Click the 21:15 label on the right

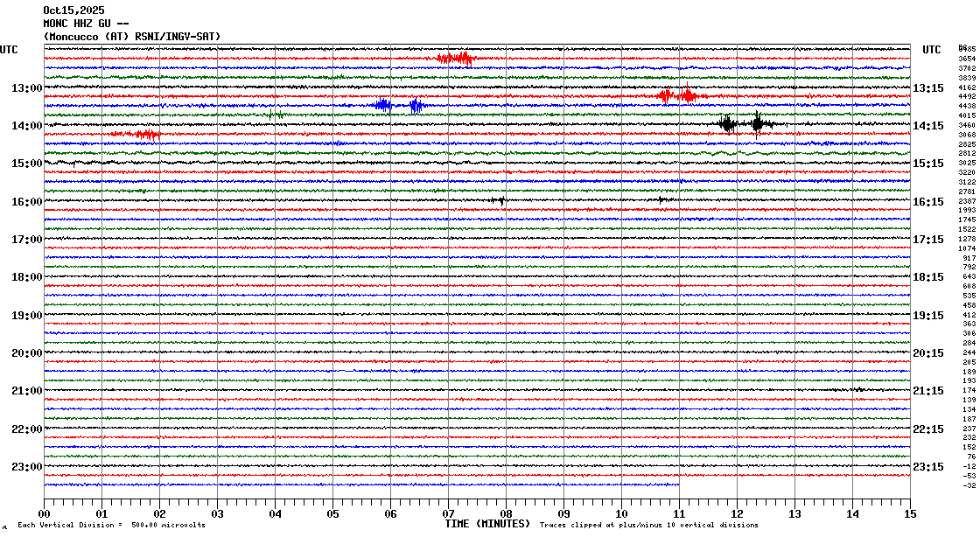[x=928, y=391]
